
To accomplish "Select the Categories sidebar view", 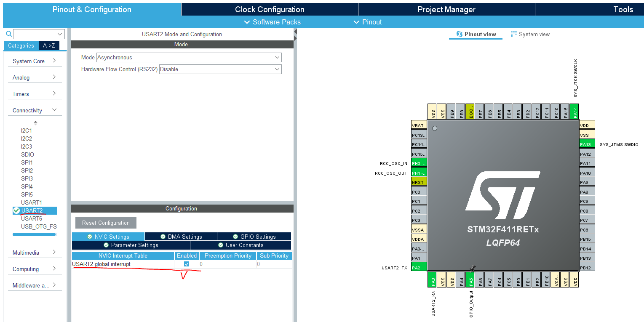I will click(x=21, y=46).
